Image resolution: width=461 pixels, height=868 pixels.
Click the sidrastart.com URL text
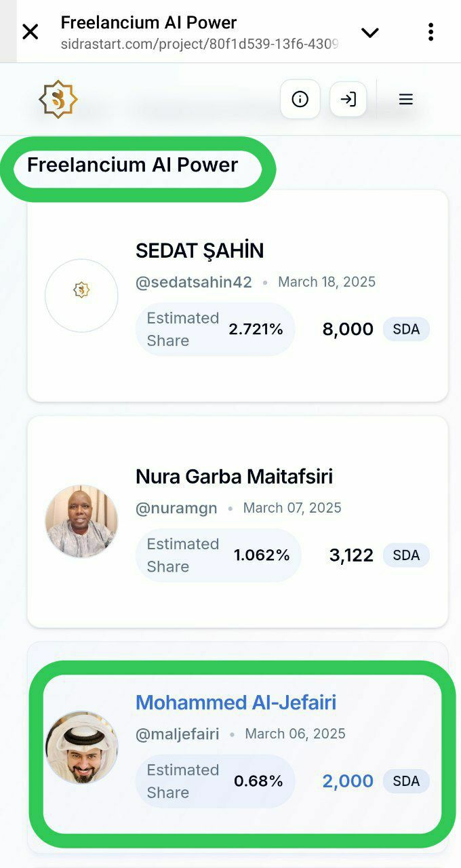[199, 44]
